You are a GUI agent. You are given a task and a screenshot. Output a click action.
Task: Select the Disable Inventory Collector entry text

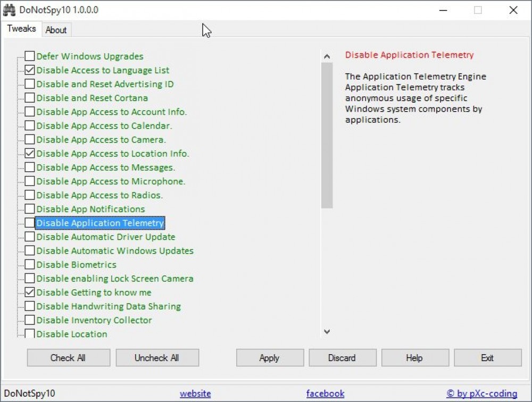click(94, 320)
